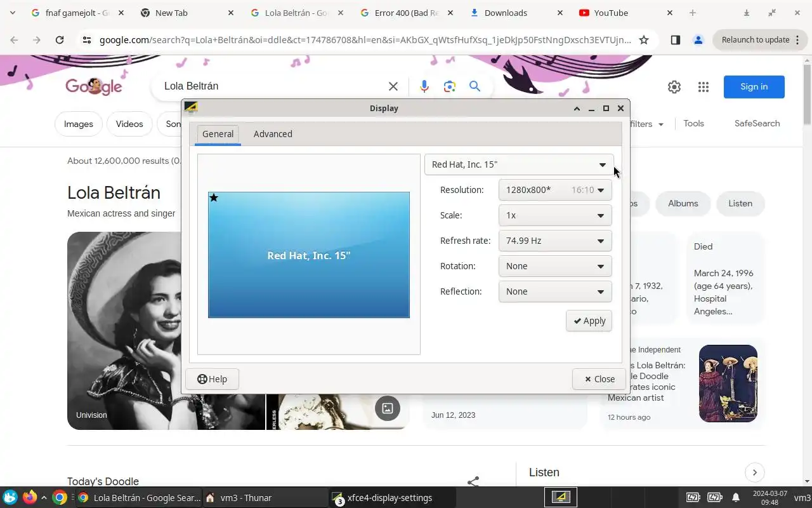Open the Reflection dropdown
The width and height of the screenshot is (812, 508).
(555, 291)
